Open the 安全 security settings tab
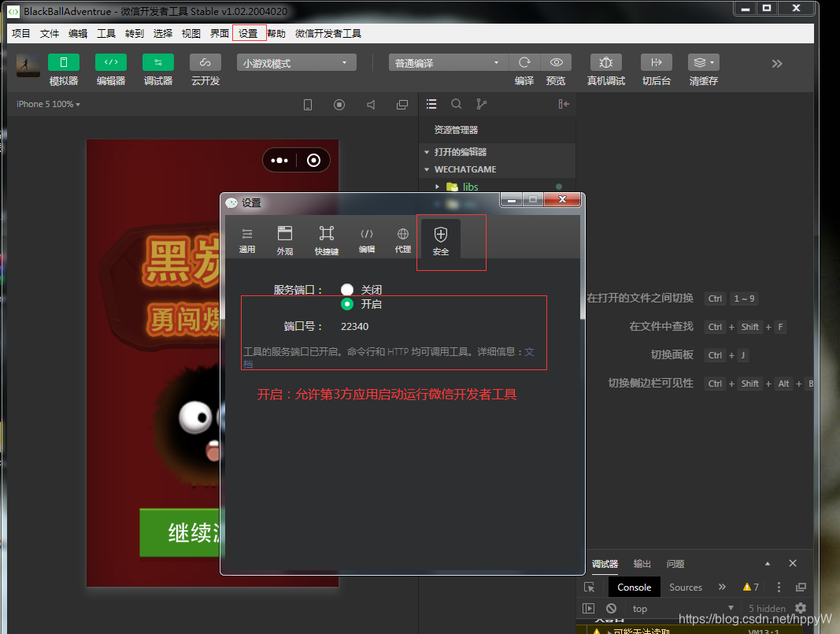This screenshot has height=634, width=840. (440, 239)
